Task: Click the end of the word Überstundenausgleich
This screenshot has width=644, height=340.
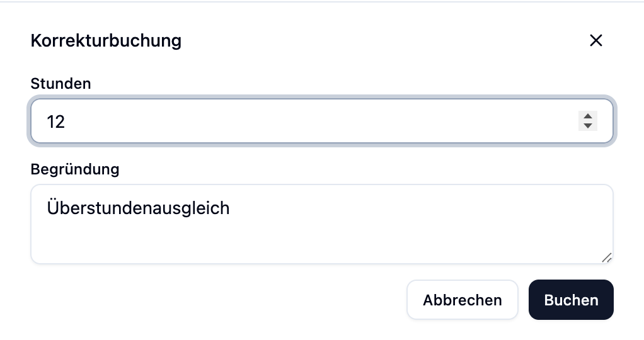Action: click(230, 208)
